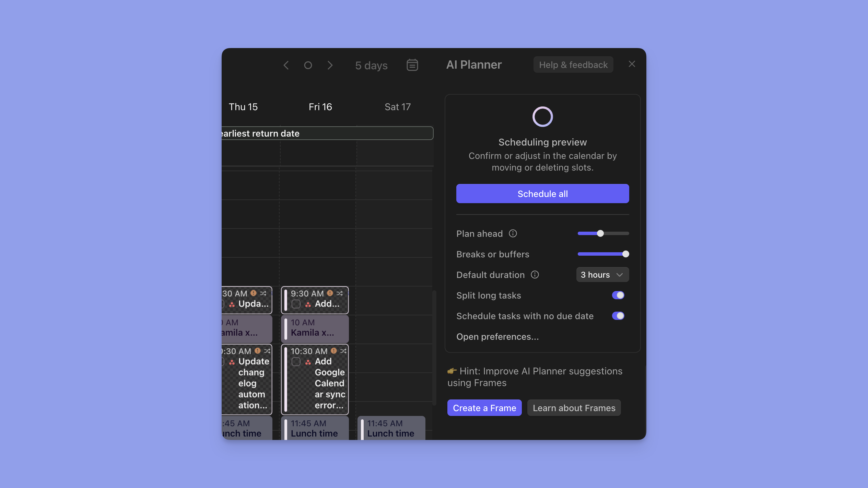The width and height of the screenshot is (868, 488).
Task: Click the next period navigation arrow
Action: tap(330, 65)
